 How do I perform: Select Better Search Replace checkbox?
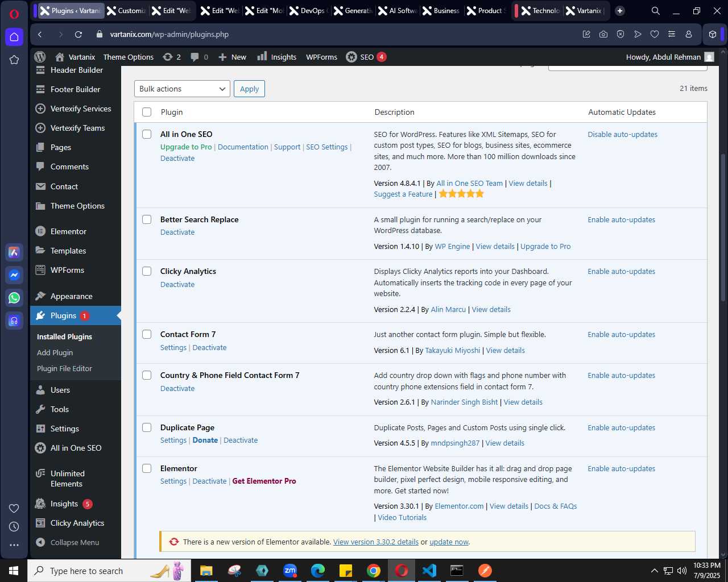(147, 219)
